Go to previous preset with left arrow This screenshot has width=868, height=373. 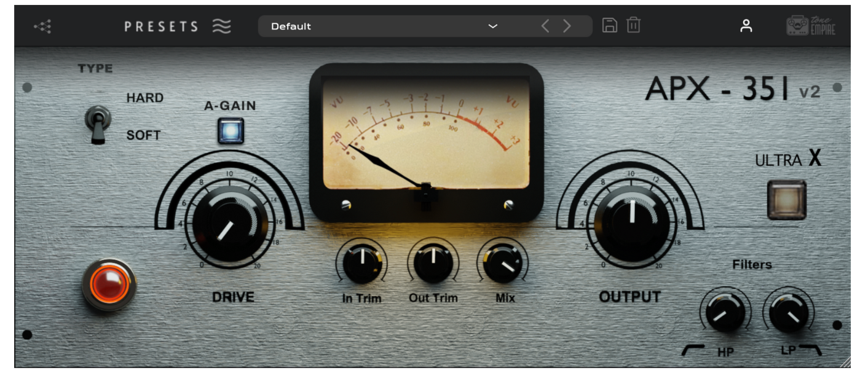pos(545,26)
